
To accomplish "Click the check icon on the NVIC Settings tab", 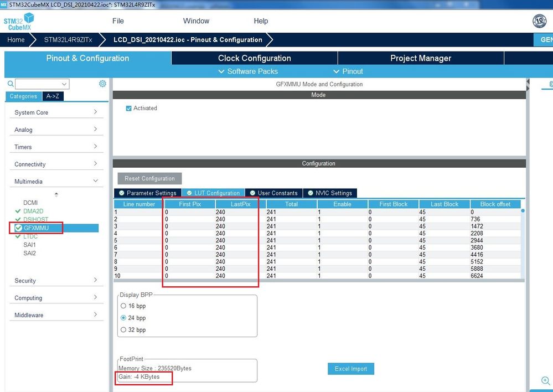I will click(311, 193).
